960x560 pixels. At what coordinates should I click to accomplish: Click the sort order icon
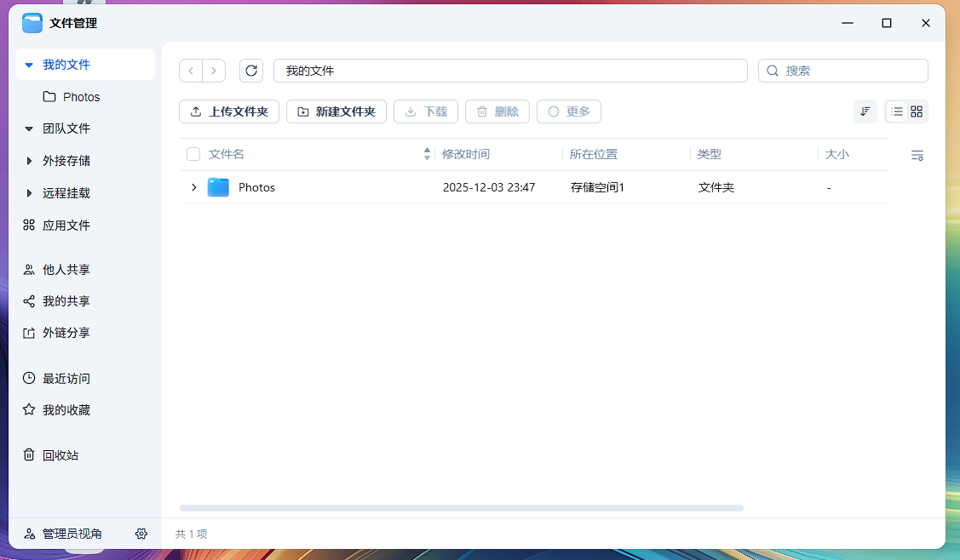tap(865, 111)
